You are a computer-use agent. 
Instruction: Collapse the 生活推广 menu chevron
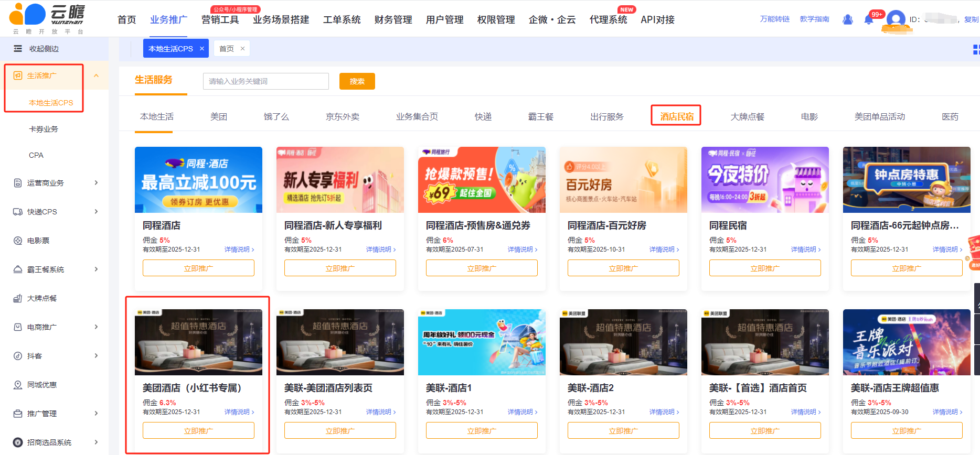tap(96, 75)
